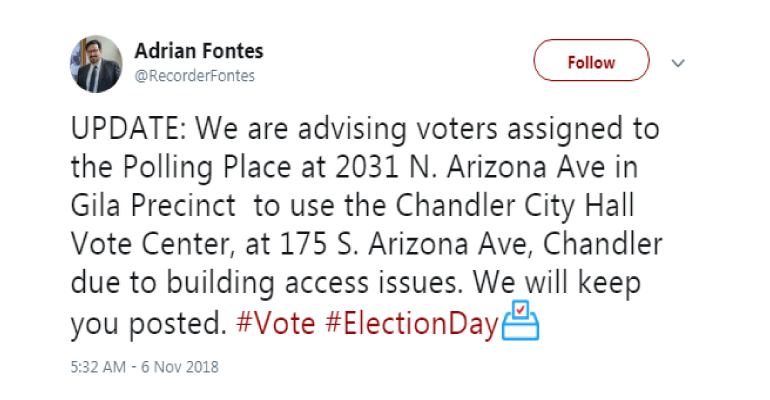This screenshot has width=770, height=400.
Task: Click the 6 Nov 2018 date
Action: [182, 367]
